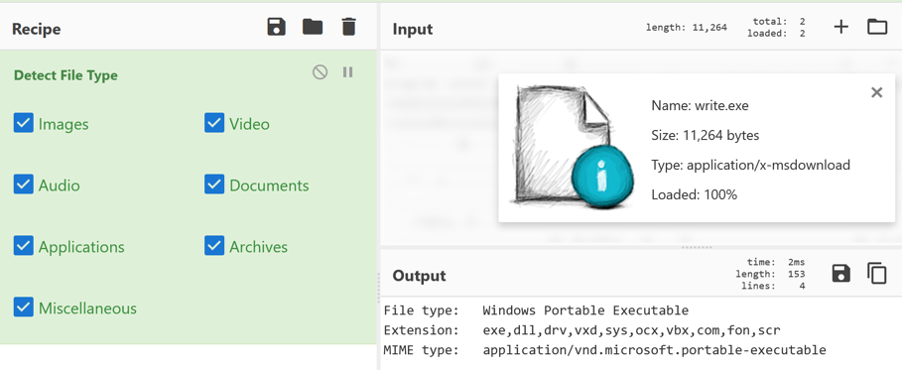This screenshot has width=902, height=370.
Task: Clear recipe using the trash icon
Action: tap(349, 27)
